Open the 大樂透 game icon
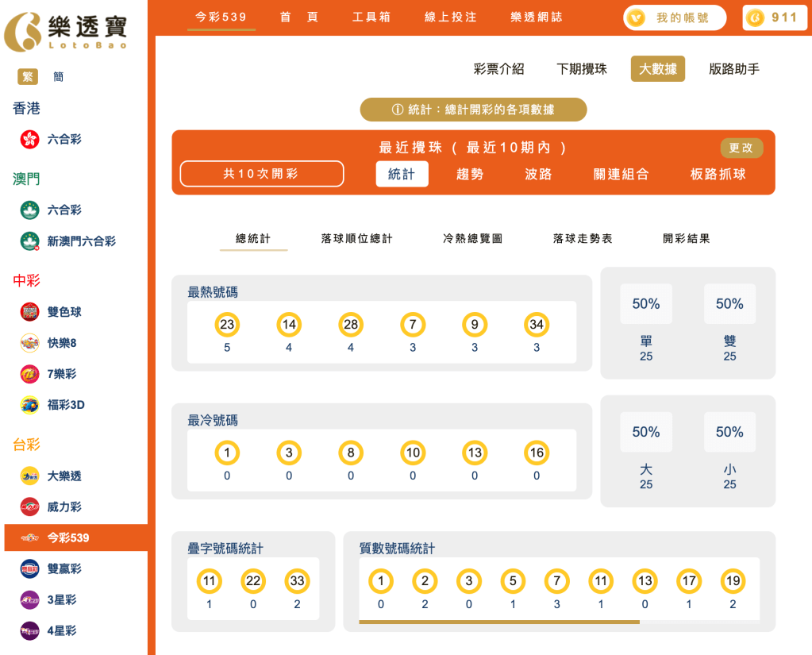Viewport: 812px width, 655px height. click(27, 476)
